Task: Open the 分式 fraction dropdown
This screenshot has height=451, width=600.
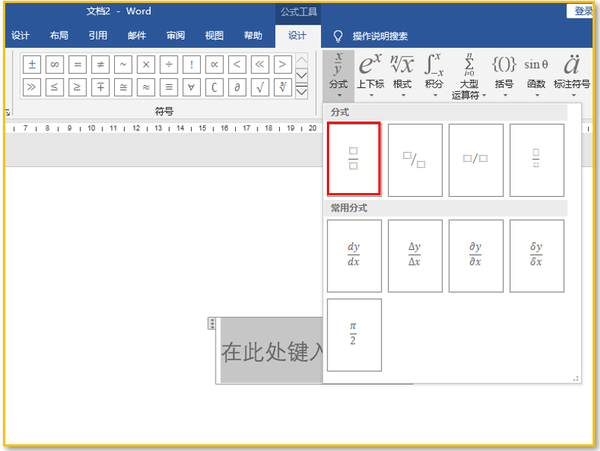Action: point(338,76)
